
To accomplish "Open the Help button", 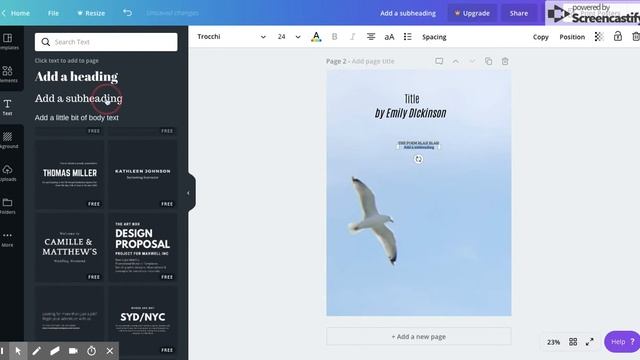I will coord(622,342).
